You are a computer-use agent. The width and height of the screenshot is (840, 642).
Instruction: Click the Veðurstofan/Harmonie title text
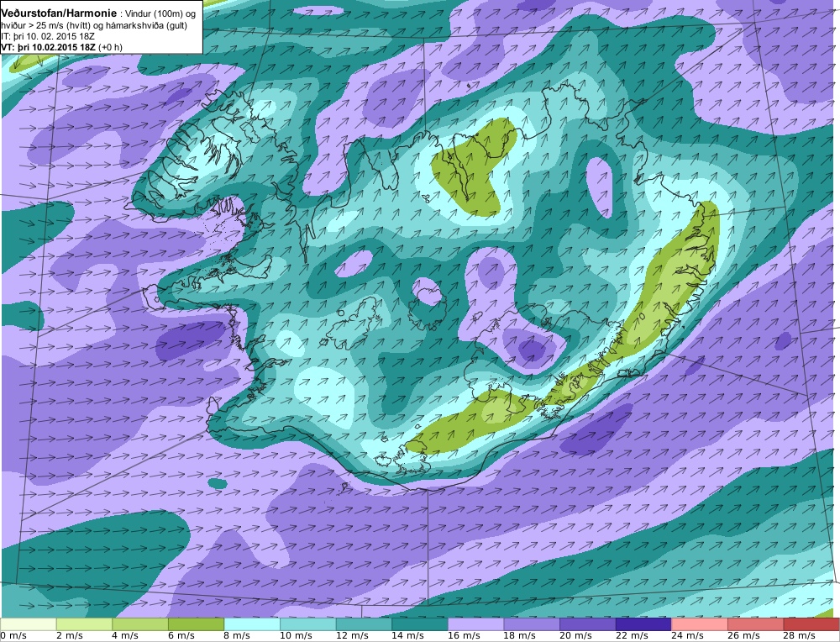tap(59, 13)
